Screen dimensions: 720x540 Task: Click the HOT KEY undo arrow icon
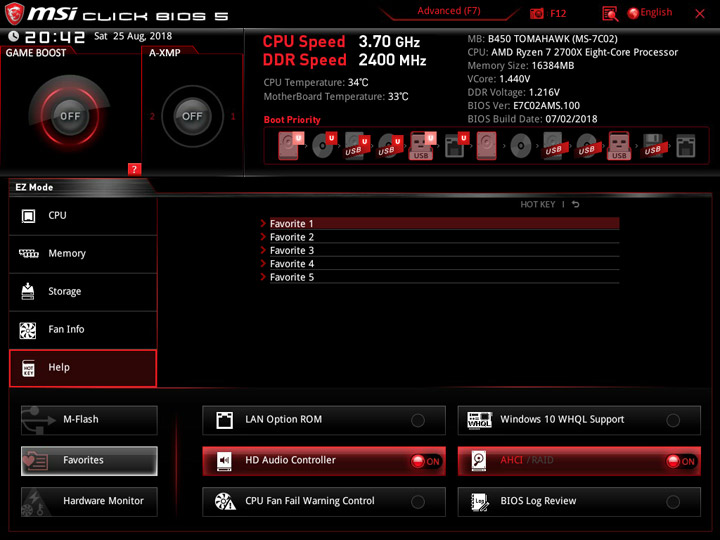click(575, 204)
